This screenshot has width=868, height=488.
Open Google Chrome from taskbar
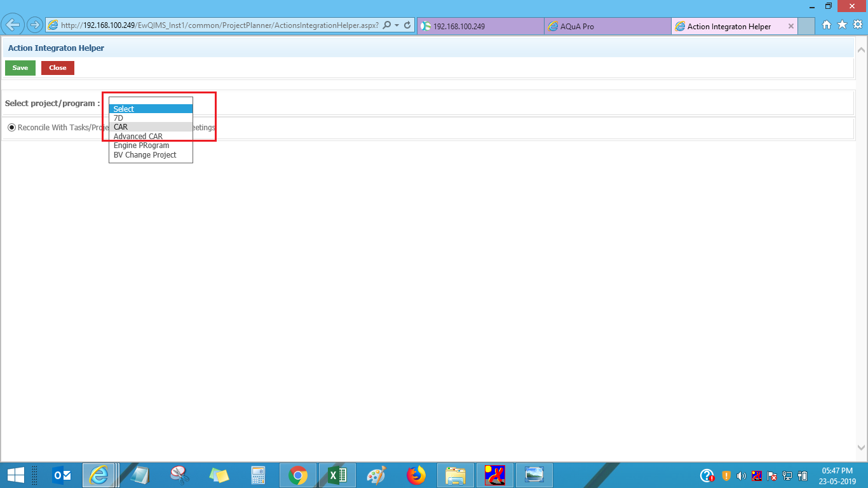pyautogui.click(x=297, y=475)
